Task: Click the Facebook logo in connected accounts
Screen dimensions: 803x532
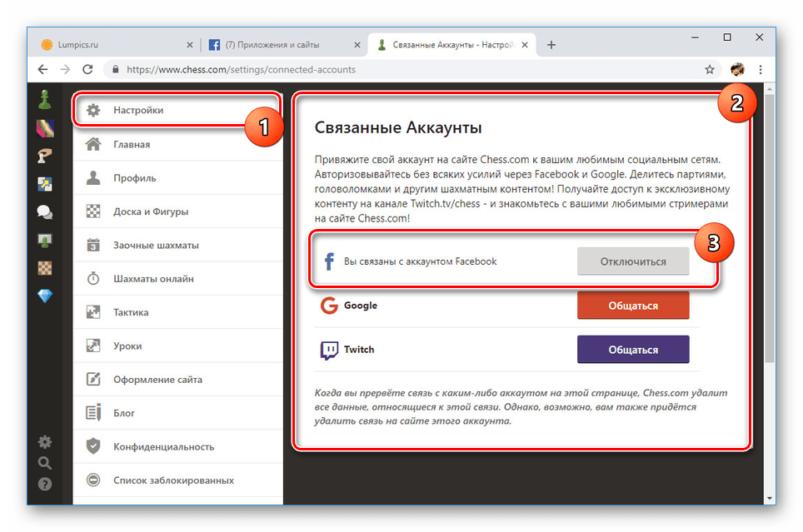Action: coord(329,261)
